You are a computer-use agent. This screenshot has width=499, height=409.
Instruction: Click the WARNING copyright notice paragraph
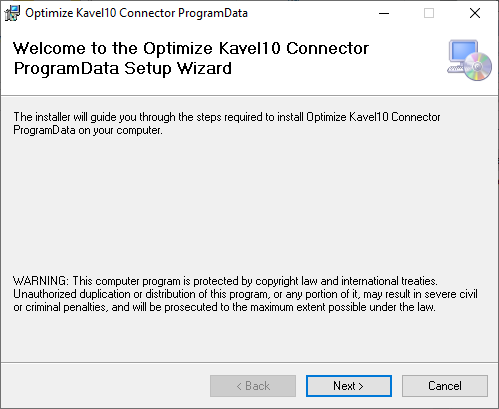pyautogui.click(x=245, y=294)
